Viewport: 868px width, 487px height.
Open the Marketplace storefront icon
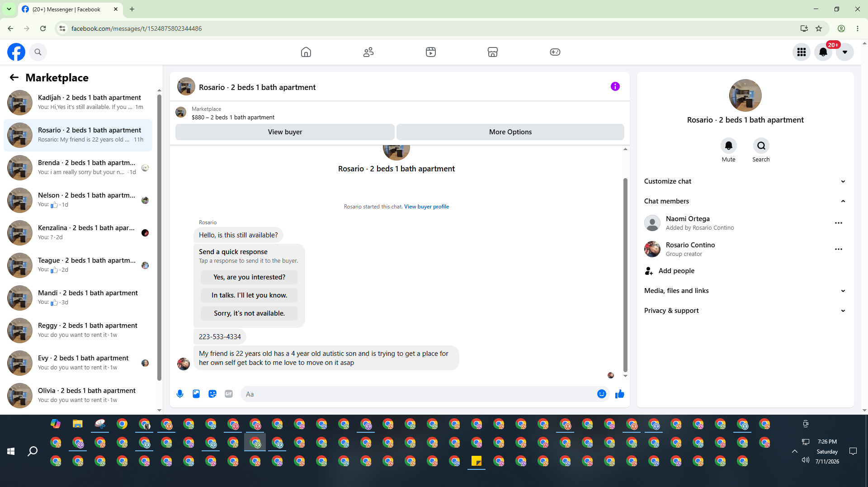click(493, 52)
